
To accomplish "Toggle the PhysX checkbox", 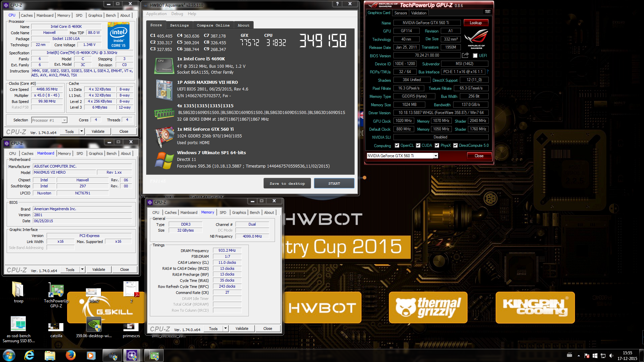I will [437, 145].
